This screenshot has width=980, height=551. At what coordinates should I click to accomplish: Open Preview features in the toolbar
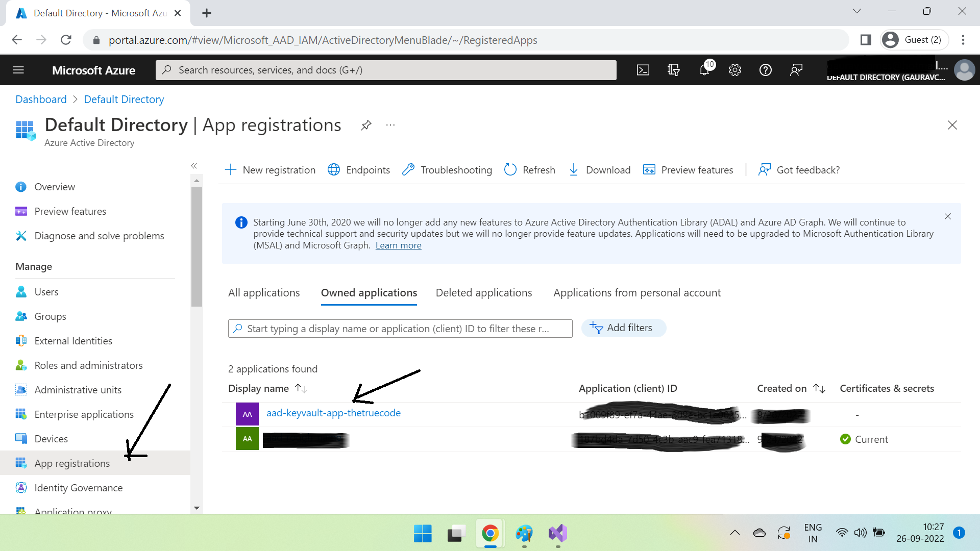pos(688,170)
